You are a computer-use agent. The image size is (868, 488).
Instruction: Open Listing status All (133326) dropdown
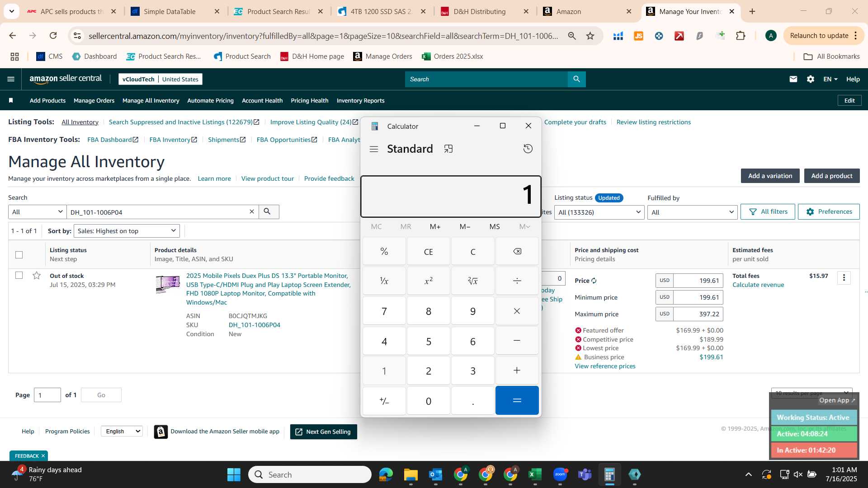pyautogui.click(x=599, y=212)
